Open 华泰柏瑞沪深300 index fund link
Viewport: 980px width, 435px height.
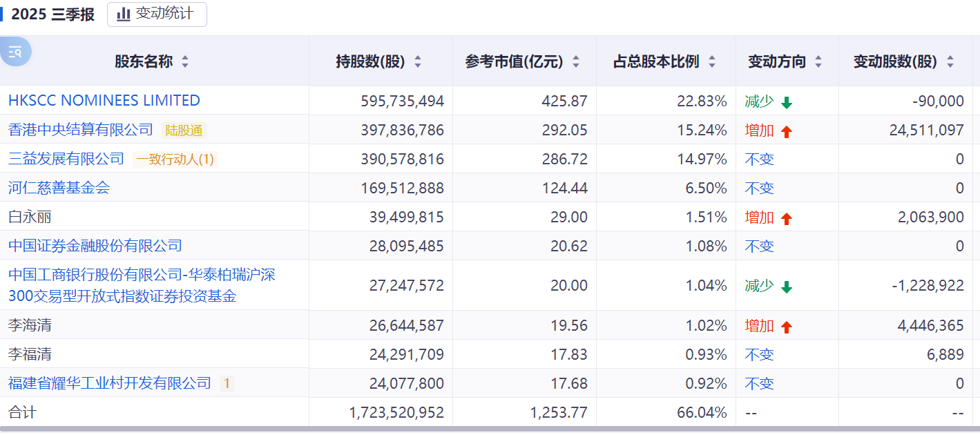point(142,285)
